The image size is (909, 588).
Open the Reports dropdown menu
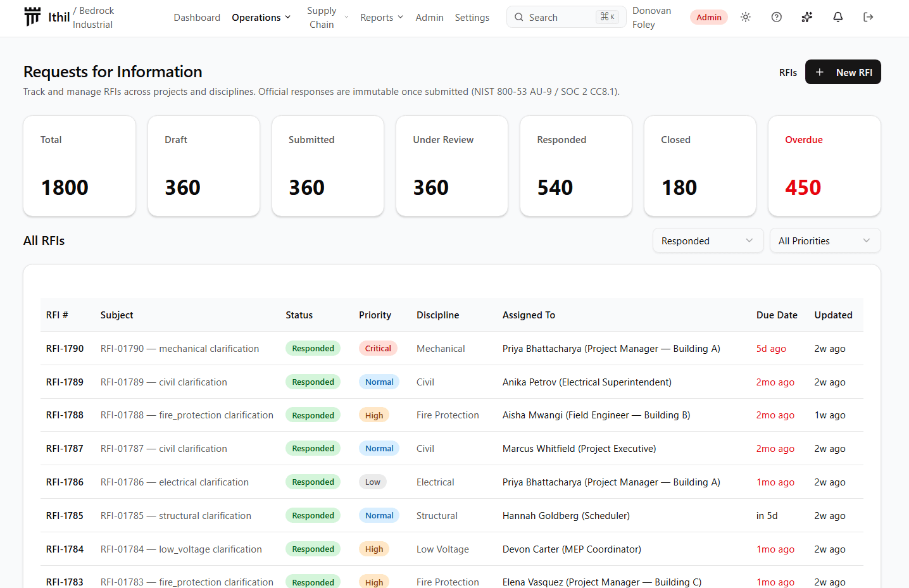pyautogui.click(x=382, y=18)
